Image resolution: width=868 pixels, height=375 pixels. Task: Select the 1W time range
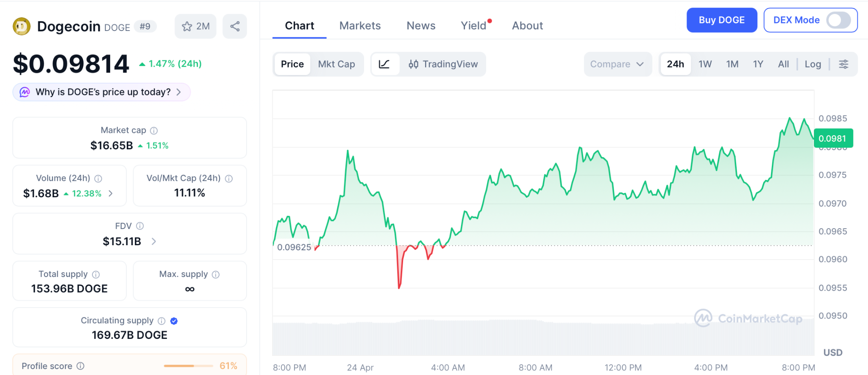point(705,64)
